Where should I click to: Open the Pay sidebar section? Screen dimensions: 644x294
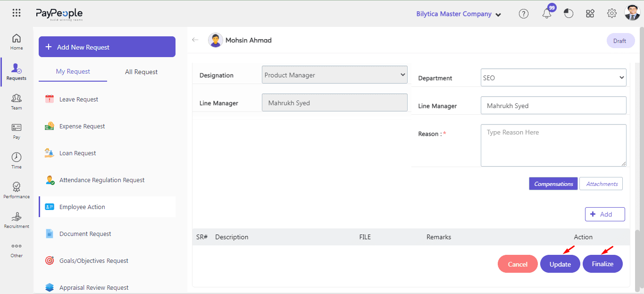point(17,131)
